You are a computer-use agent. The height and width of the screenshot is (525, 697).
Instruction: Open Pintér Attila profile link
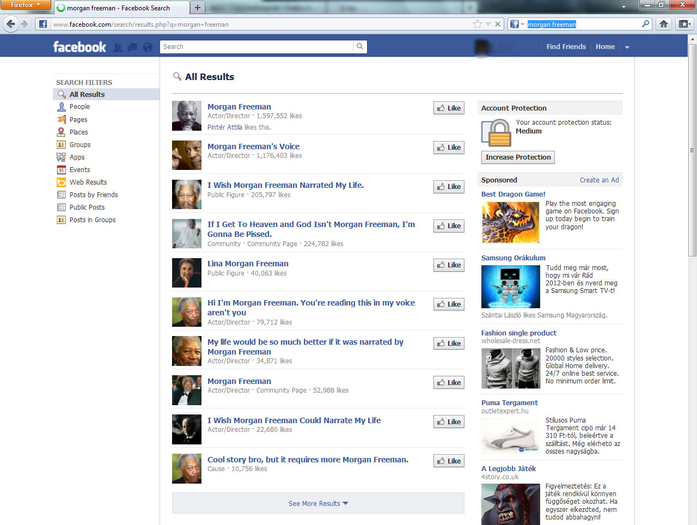pyautogui.click(x=225, y=127)
